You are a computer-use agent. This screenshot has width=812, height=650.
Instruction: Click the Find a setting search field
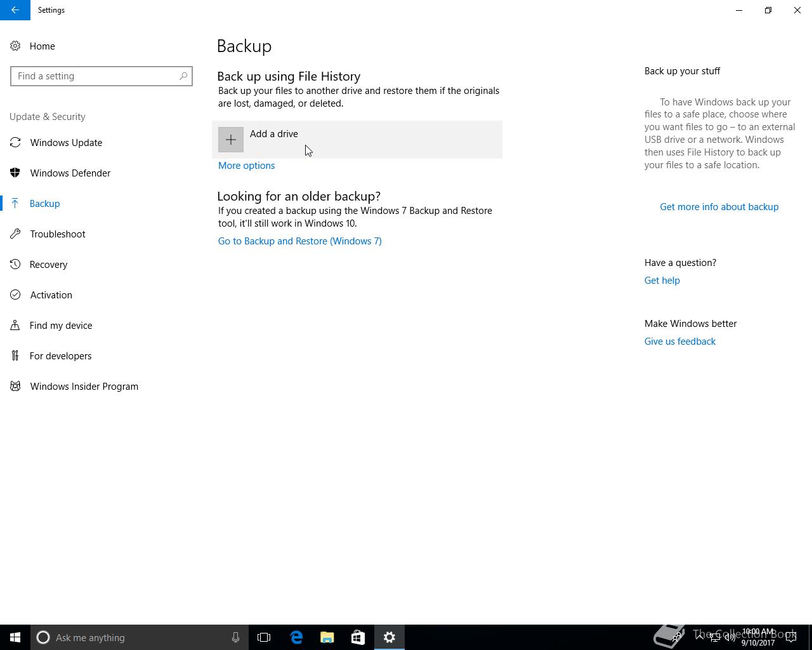click(101, 76)
